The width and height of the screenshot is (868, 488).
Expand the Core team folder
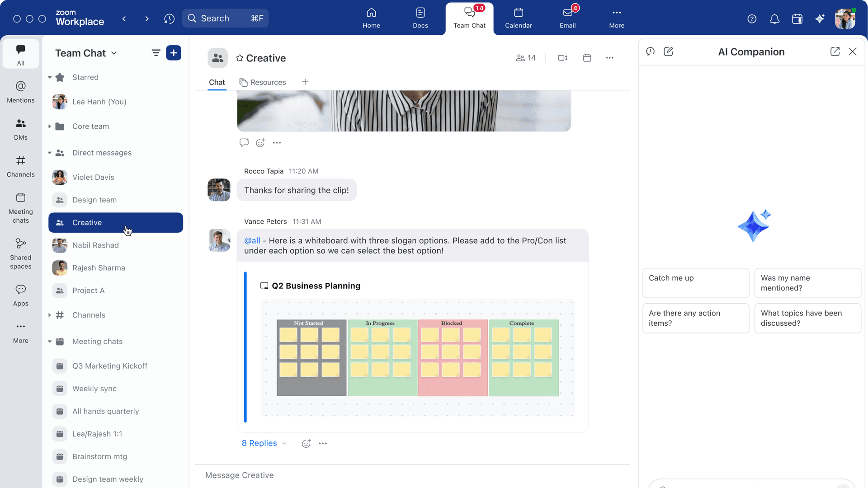[50, 126]
